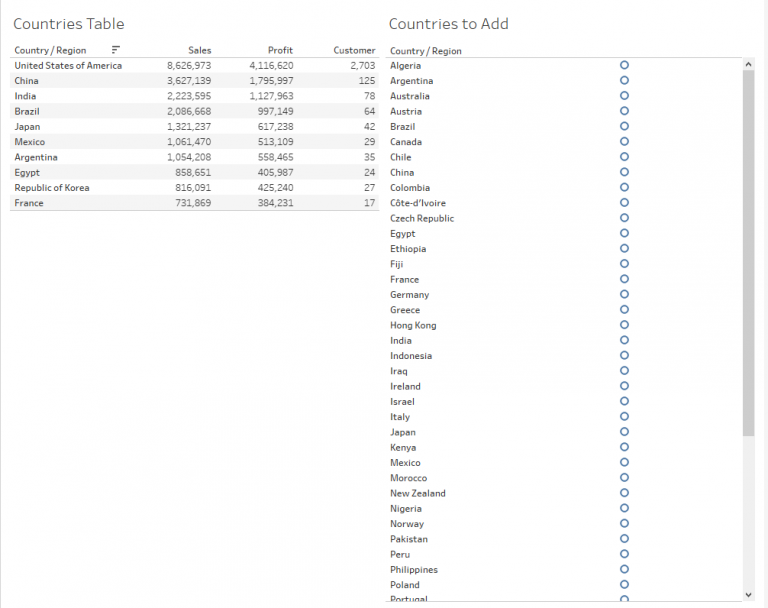Click the circle mark for Norway
This screenshot has width=768, height=608.
click(624, 523)
